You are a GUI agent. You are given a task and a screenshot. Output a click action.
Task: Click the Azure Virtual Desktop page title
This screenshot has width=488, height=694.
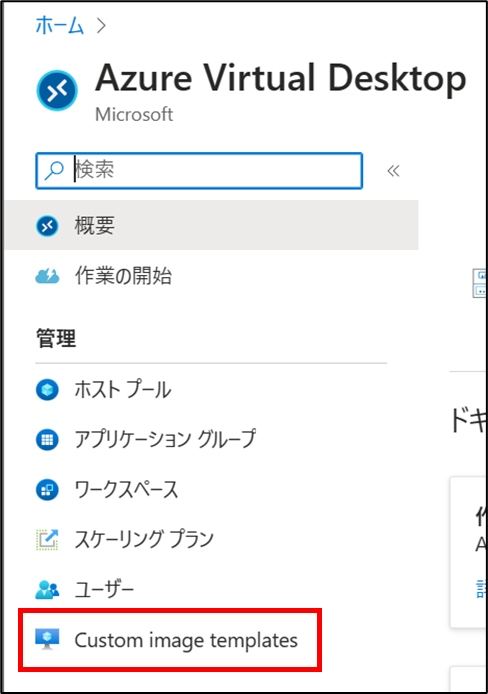pos(281,78)
